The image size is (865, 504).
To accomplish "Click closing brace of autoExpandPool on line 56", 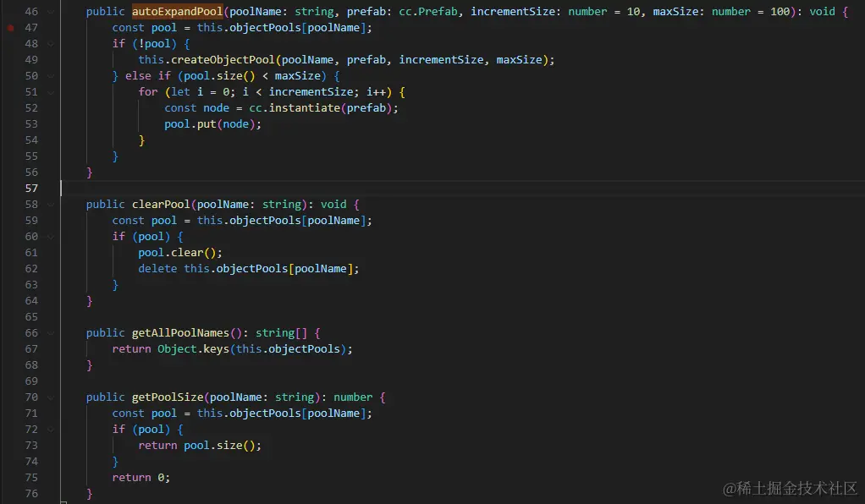I will pyautogui.click(x=90, y=173).
